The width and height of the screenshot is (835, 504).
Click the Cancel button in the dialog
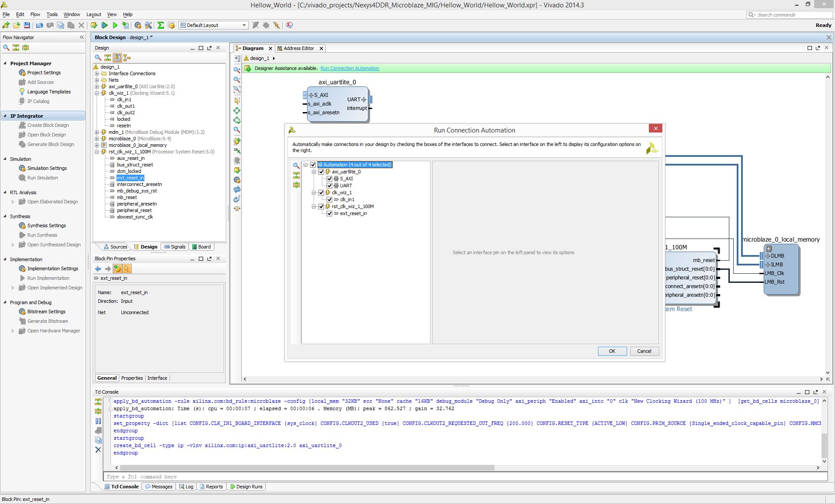[644, 351]
